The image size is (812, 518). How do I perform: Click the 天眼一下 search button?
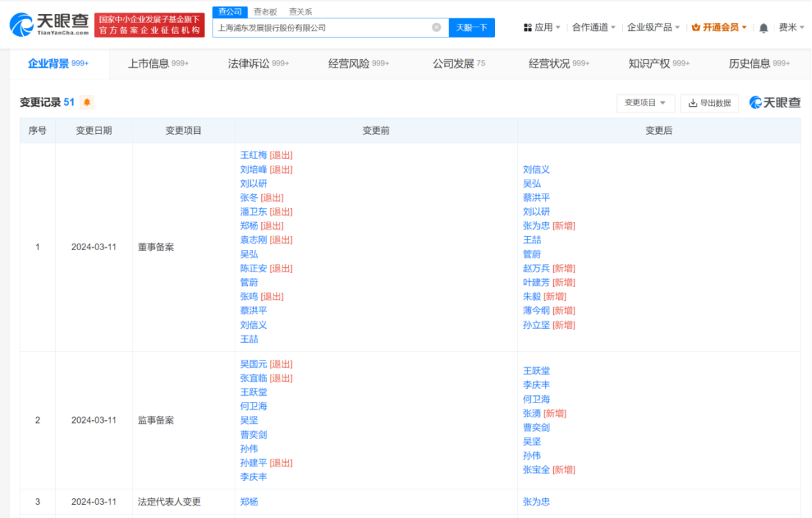tap(471, 27)
